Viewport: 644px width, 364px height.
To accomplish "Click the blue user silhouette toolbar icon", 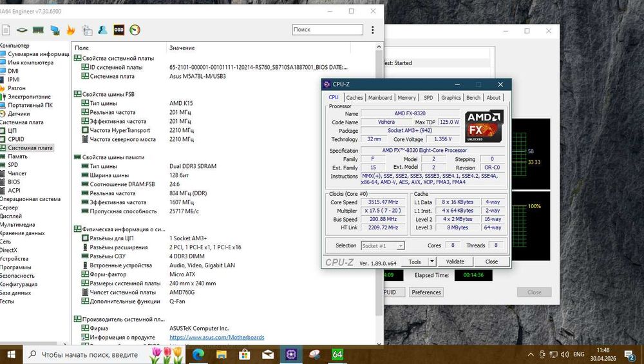I will [x=102, y=30].
